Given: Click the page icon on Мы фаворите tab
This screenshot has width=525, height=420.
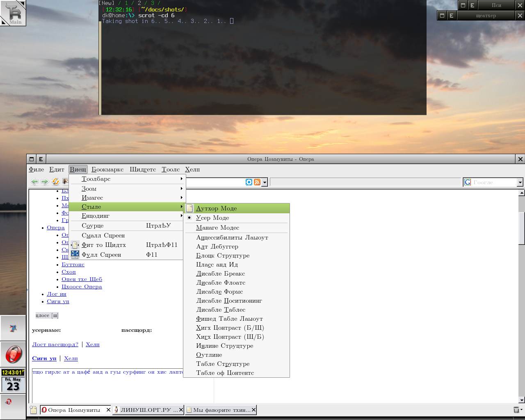Looking at the screenshot, I should coord(189,410).
